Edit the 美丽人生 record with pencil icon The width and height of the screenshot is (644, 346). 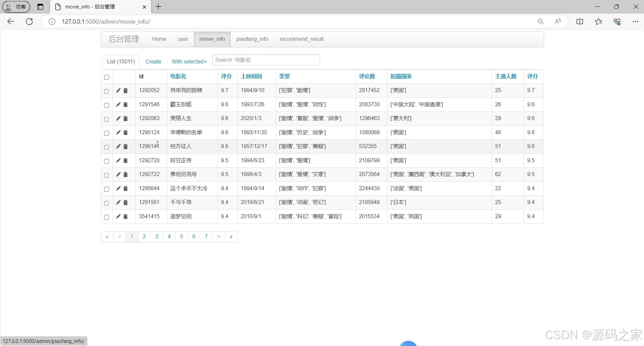tap(118, 119)
